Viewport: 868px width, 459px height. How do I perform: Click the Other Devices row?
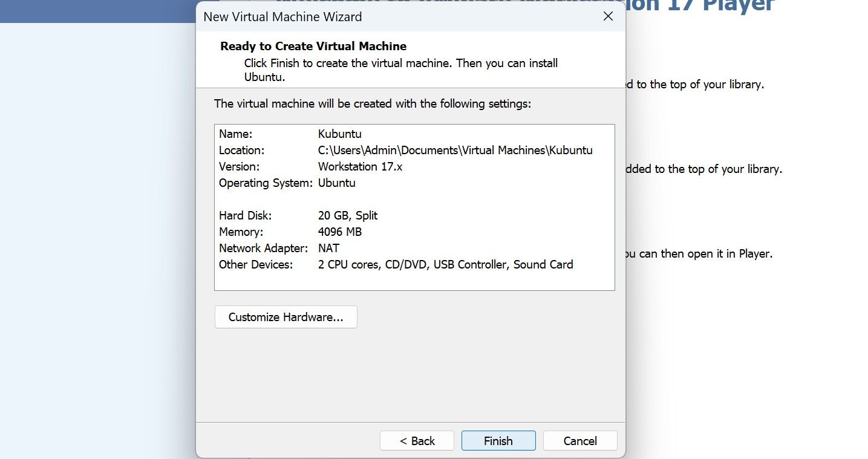coord(445,264)
